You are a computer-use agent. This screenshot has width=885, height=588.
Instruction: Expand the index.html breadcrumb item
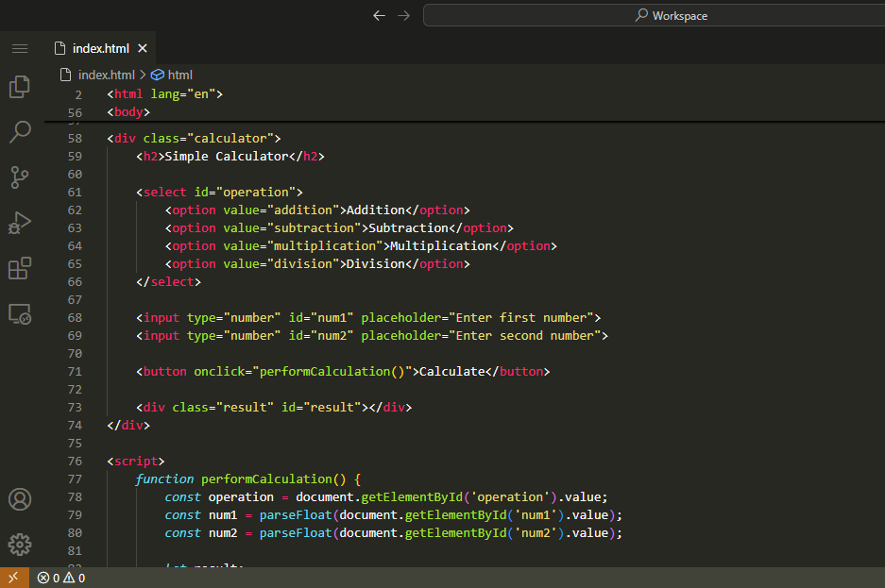point(106,75)
